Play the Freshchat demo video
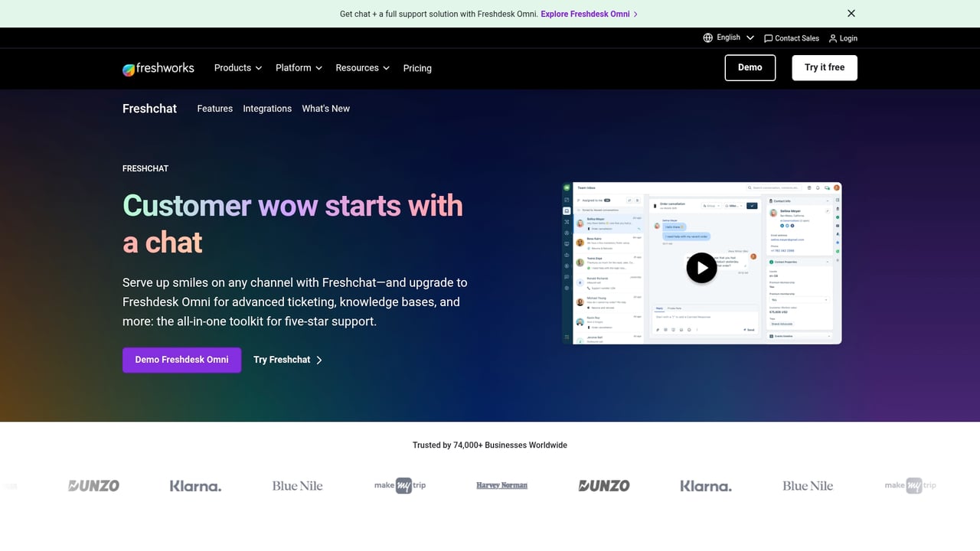This screenshot has height=551, width=980. coord(701,268)
